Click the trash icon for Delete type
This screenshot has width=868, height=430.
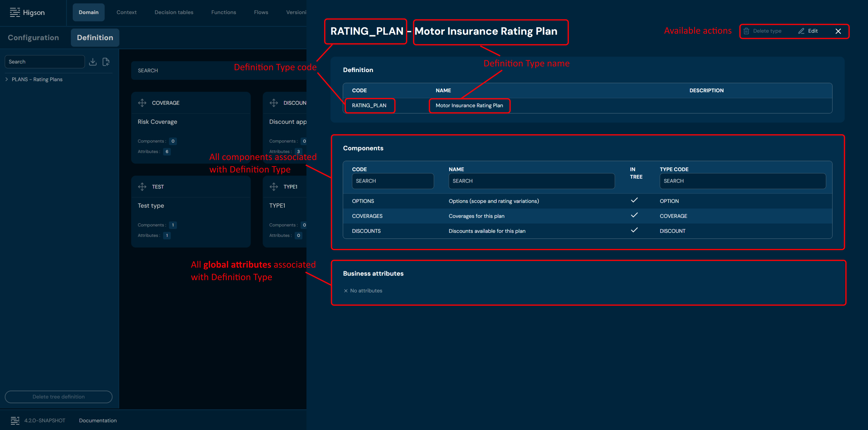(x=746, y=31)
